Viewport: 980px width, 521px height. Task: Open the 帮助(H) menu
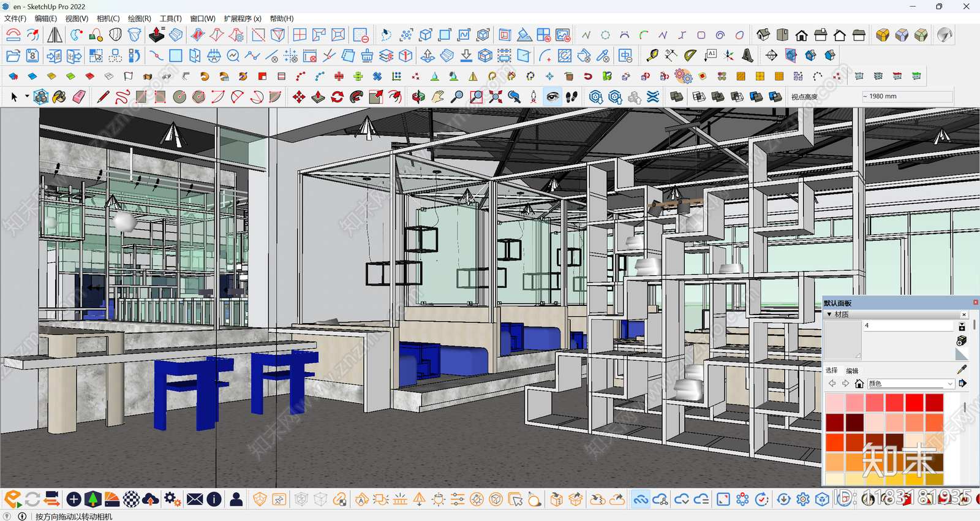coord(282,18)
